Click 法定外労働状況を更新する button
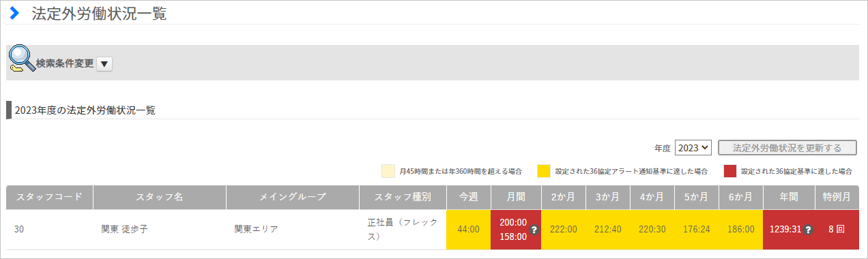The height and width of the screenshot is (259, 868). (x=787, y=147)
